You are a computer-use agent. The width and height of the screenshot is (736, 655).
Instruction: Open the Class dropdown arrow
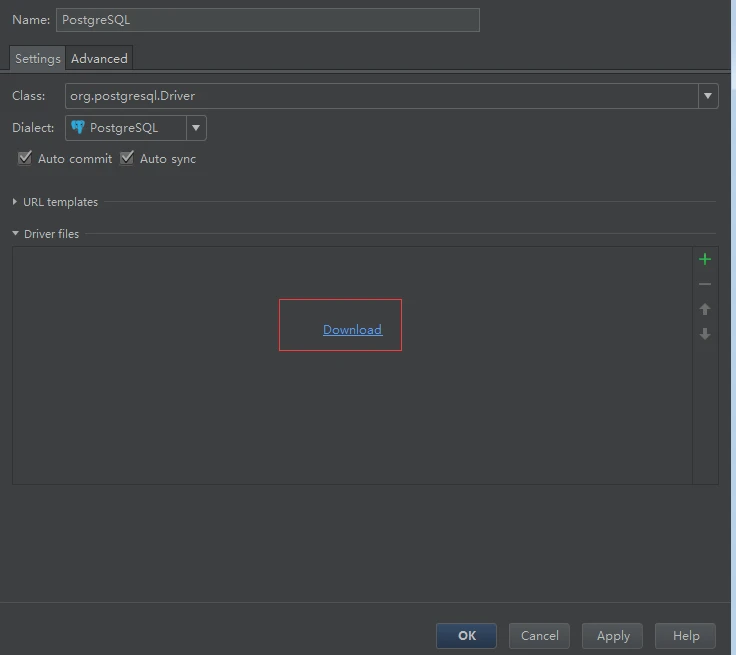[x=708, y=96]
